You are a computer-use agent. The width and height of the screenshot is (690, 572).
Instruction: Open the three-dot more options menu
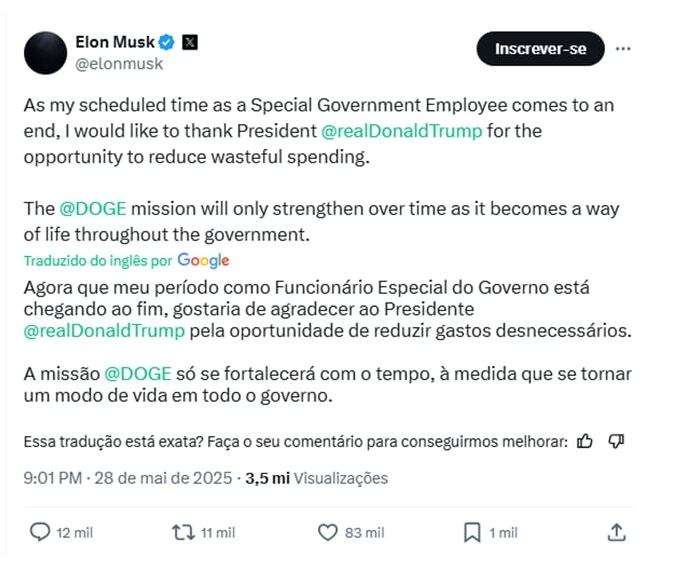tap(623, 49)
